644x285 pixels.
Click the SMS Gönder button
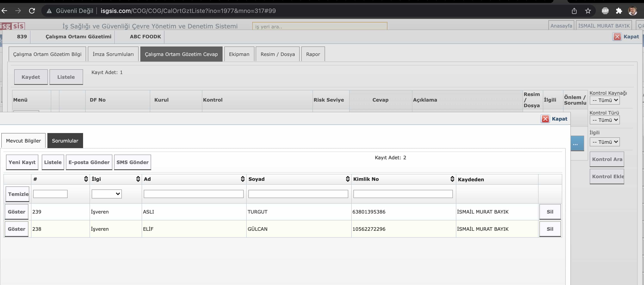132,162
